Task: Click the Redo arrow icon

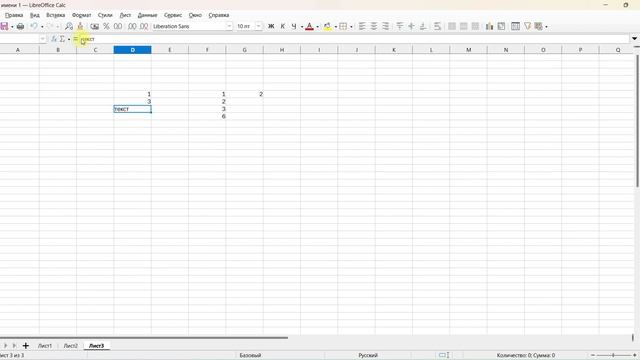Action: [50, 26]
